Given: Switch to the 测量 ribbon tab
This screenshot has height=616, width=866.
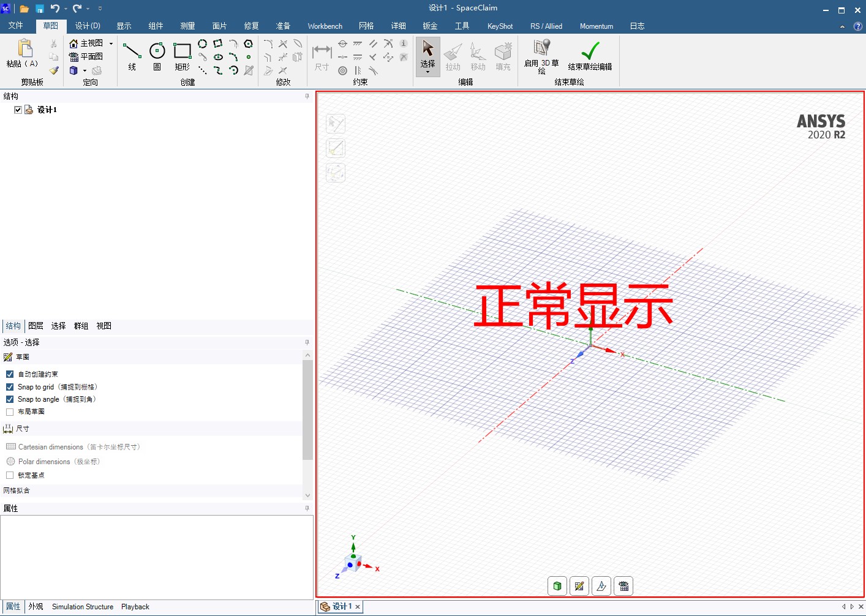Looking at the screenshot, I should pos(187,26).
